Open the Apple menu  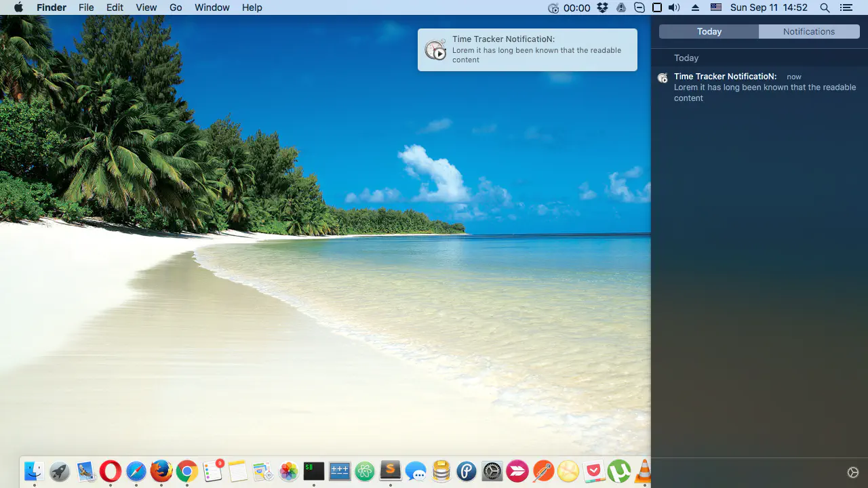[x=18, y=8]
